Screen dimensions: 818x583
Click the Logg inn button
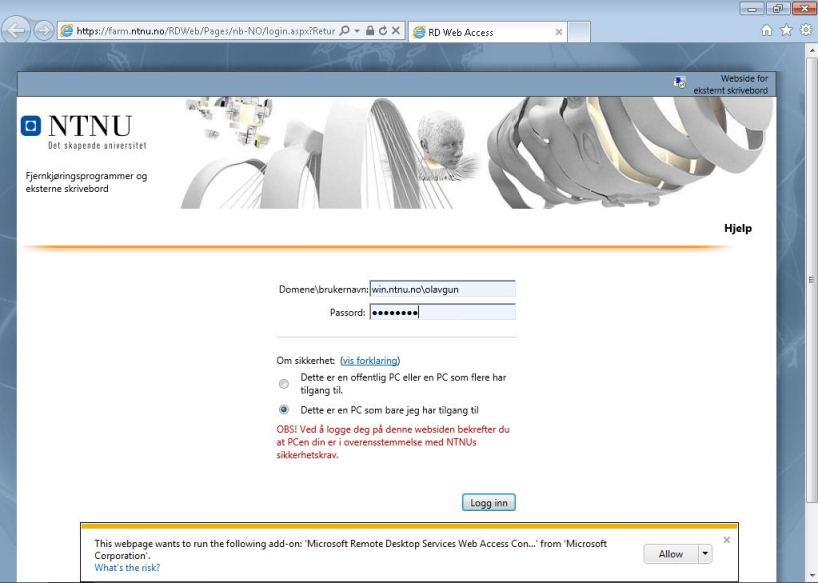pos(488,503)
